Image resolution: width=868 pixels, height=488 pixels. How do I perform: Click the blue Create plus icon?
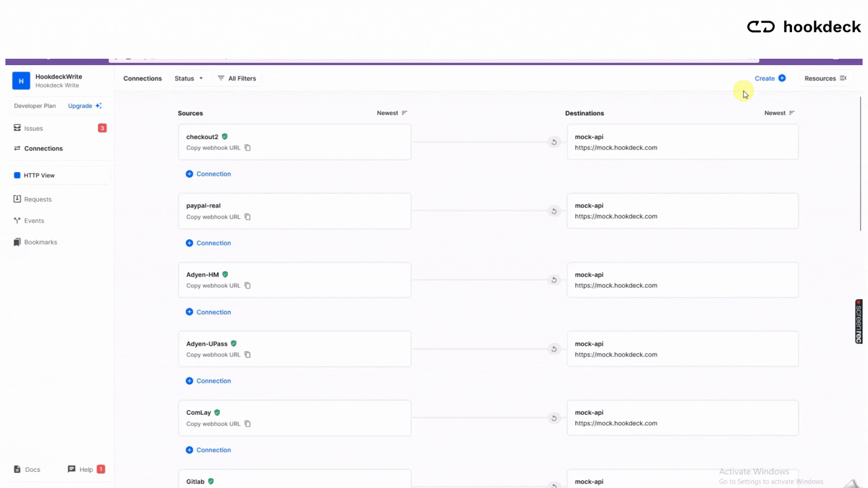click(x=782, y=78)
